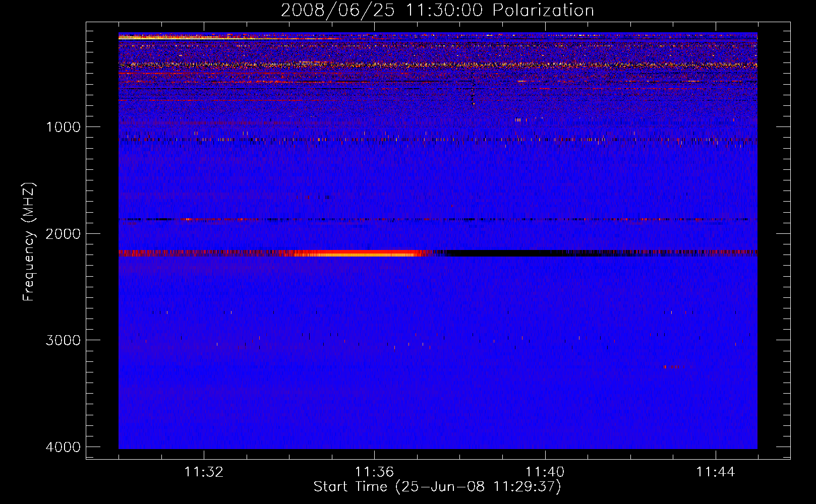This screenshot has height=504, width=816.
Task: Click the 11:44 time tick label
Action: pyautogui.click(x=716, y=472)
